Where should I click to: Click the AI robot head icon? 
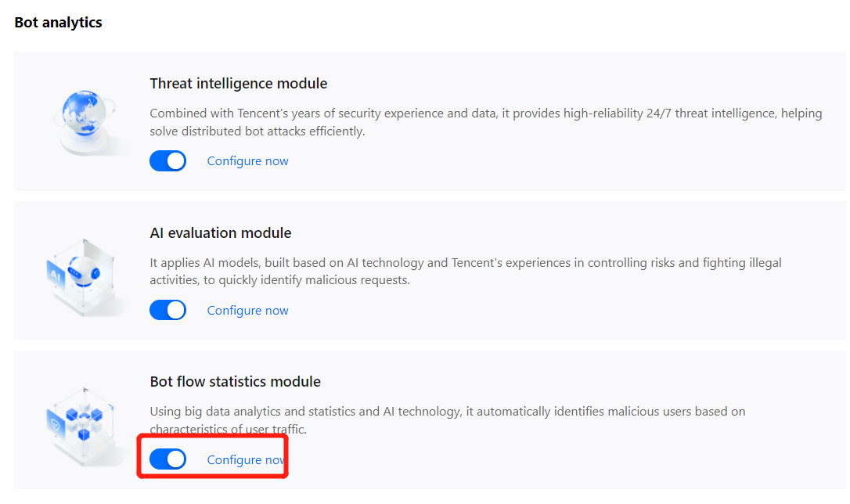(83, 272)
